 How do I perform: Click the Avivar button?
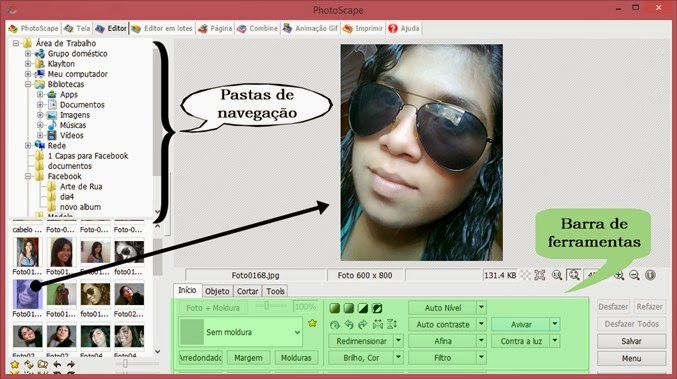521,324
